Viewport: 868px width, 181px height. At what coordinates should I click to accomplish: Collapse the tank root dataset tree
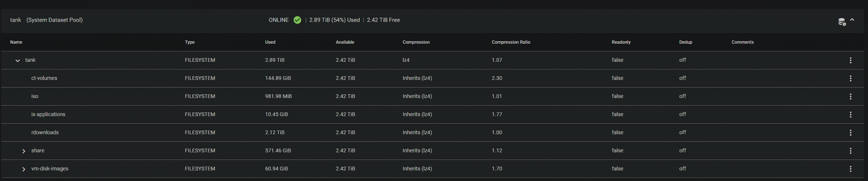18,60
